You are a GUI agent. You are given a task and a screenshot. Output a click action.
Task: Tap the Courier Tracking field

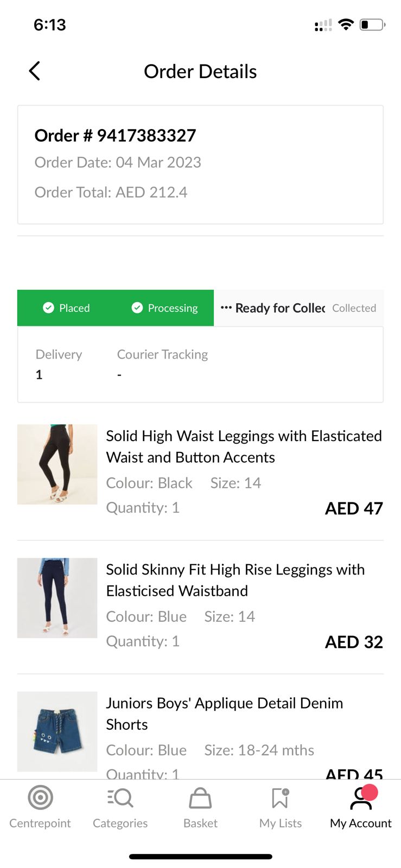pos(162,363)
